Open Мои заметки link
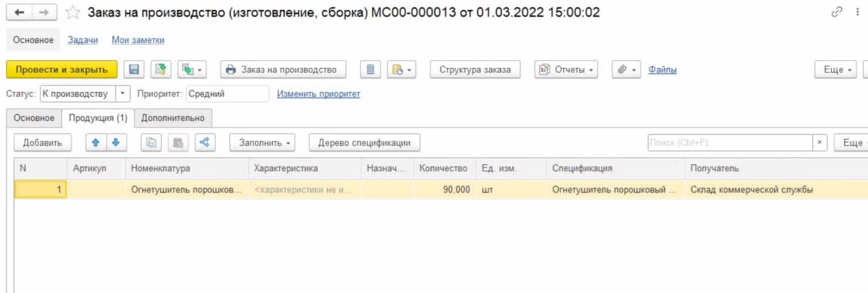 click(138, 40)
